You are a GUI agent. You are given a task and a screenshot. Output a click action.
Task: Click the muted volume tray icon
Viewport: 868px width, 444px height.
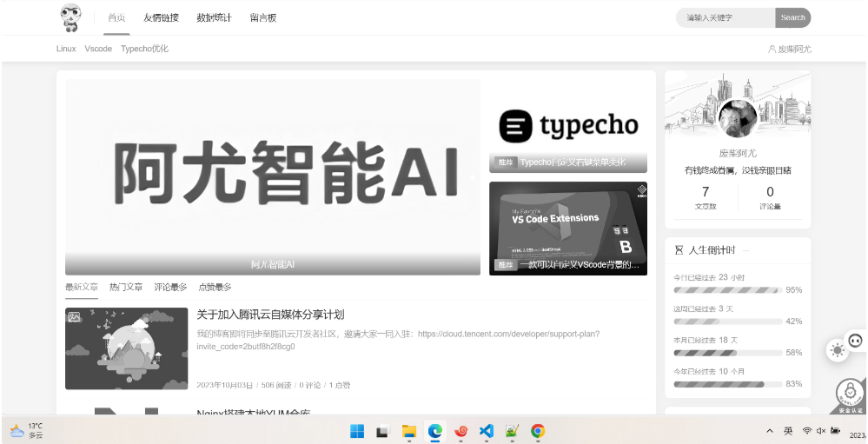coord(821,431)
